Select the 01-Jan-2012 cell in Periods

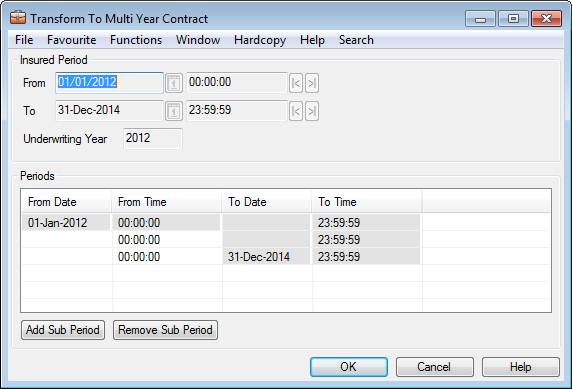(x=66, y=223)
